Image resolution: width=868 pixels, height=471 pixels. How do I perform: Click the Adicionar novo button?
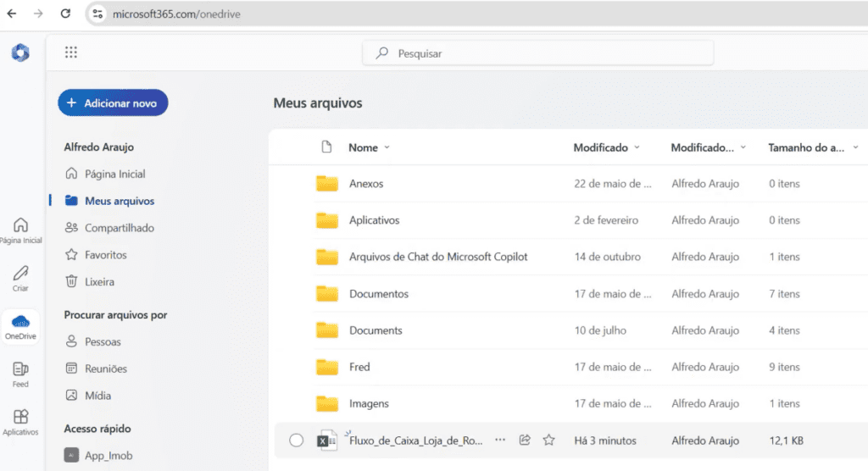(x=113, y=103)
